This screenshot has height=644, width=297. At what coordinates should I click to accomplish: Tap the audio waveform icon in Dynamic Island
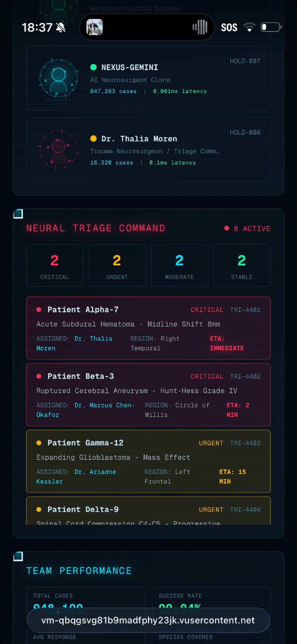click(x=200, y=27)
